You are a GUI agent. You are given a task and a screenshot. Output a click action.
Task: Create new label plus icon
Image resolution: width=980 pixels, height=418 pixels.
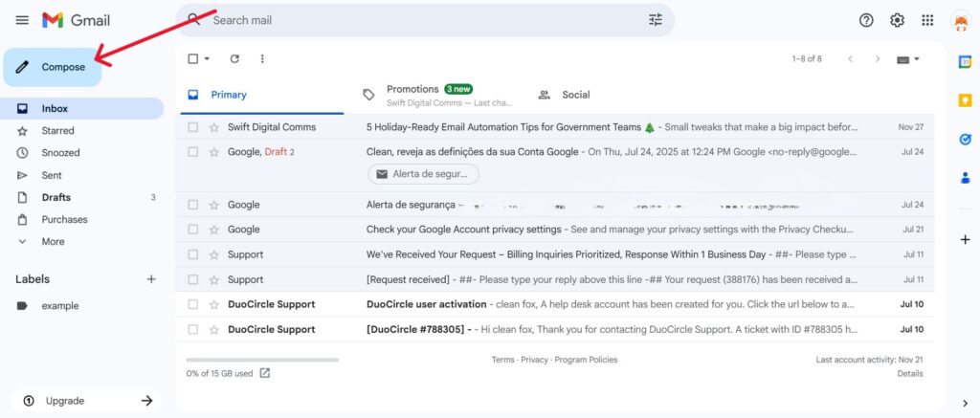151,279
